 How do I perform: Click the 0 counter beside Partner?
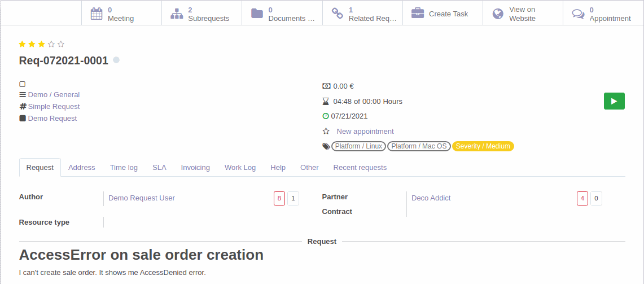[596, 199]
